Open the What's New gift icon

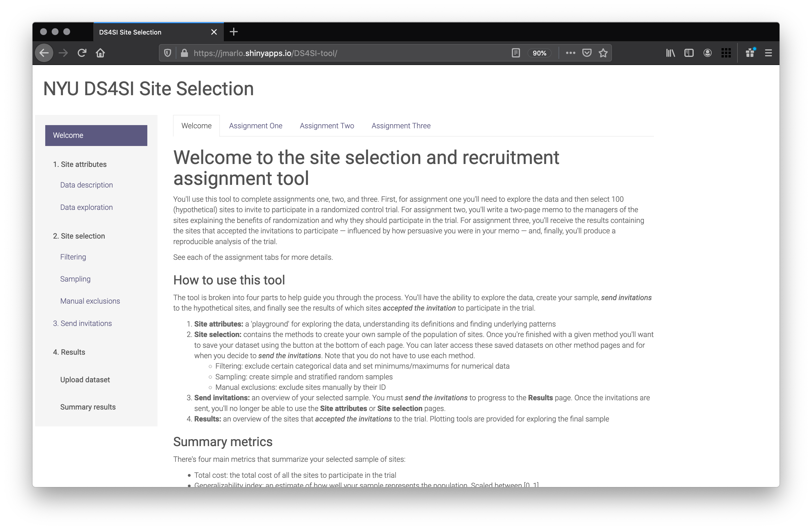tap(750, 53)
